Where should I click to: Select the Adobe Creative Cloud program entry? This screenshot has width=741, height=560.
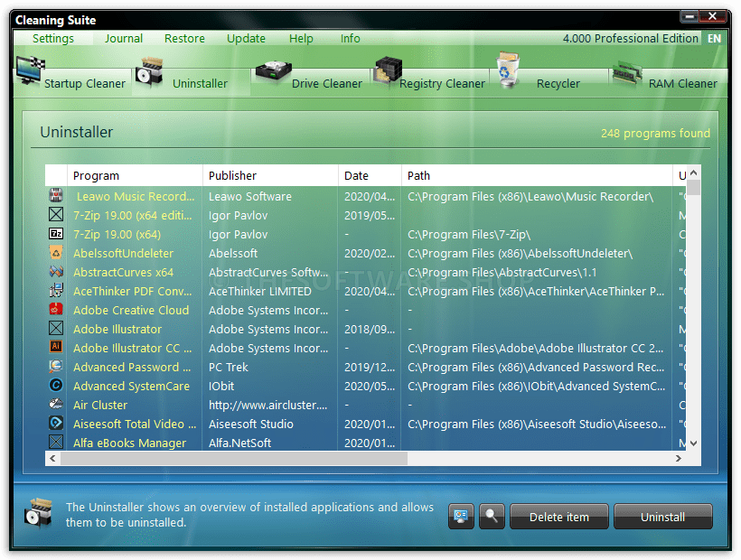(131, 310)
